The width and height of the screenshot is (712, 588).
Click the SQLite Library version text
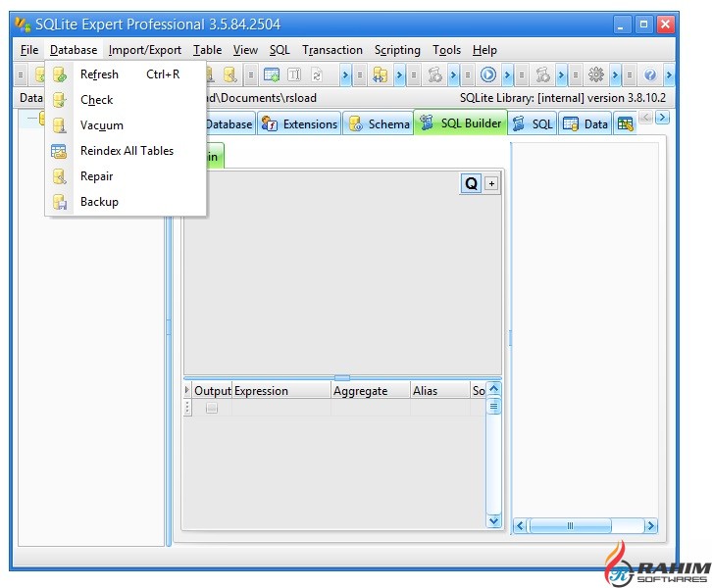(563, 98)
